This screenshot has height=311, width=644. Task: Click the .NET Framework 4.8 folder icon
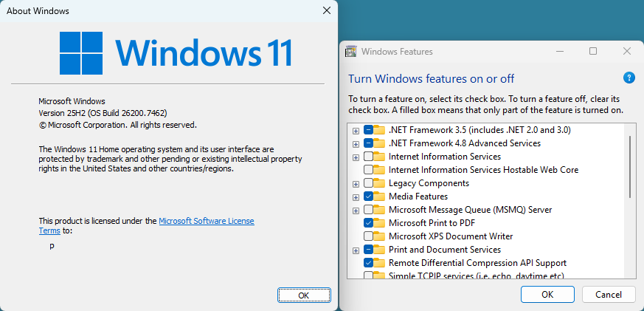[379, 143]
